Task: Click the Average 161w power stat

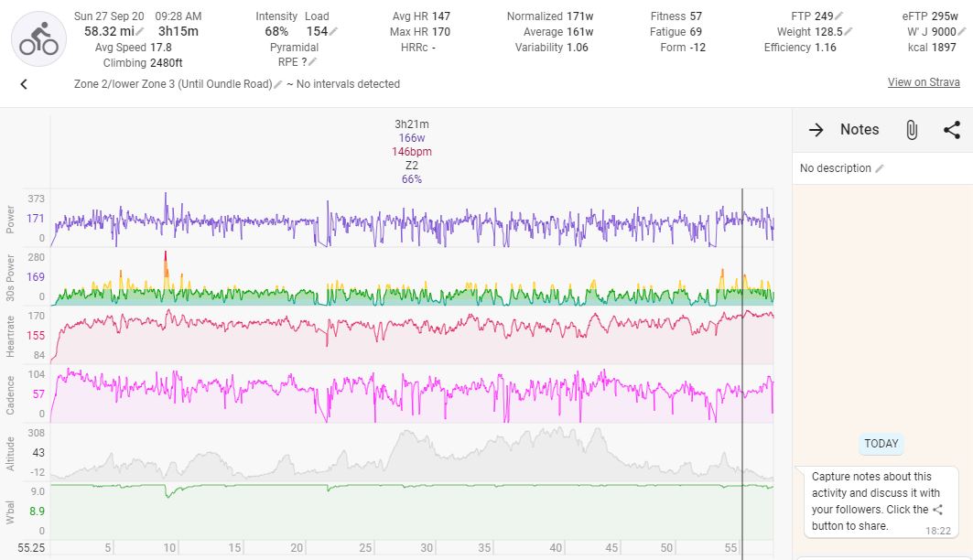Action: (558, 32)
